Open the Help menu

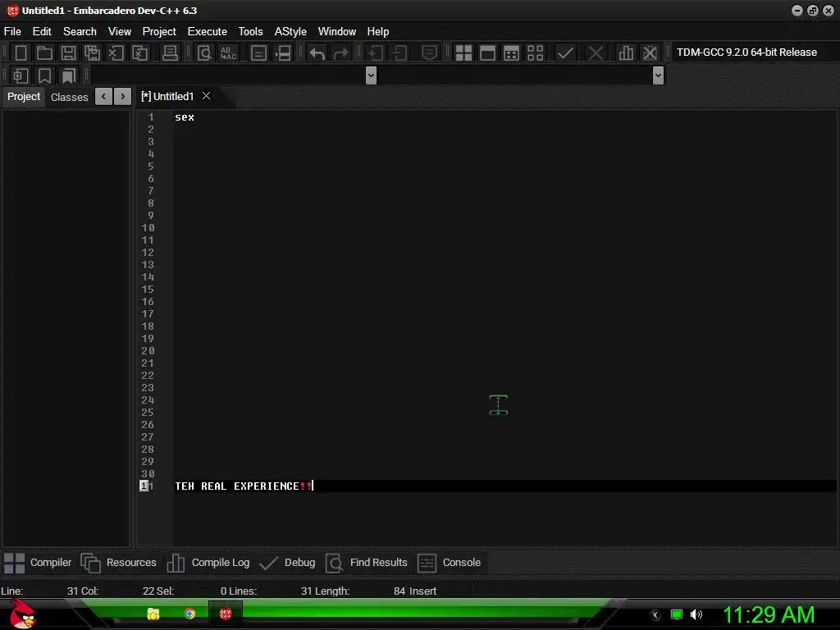[377, 32]
